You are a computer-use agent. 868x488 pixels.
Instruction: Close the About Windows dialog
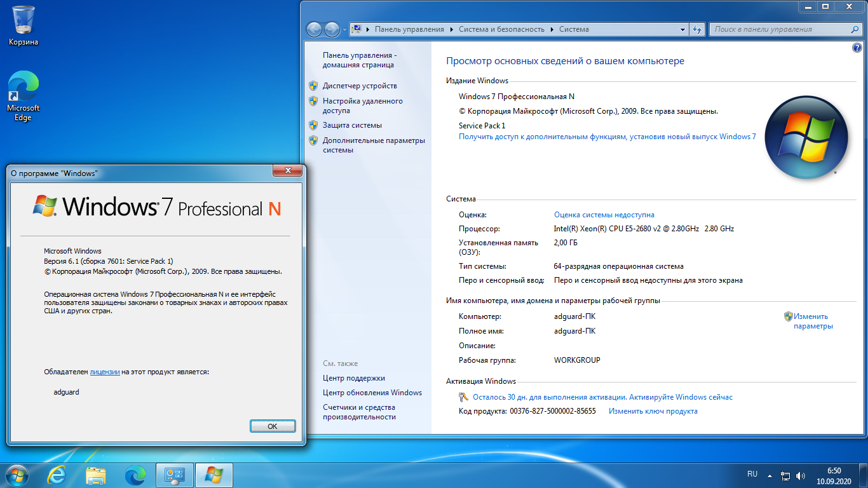(x=287, y=171)
